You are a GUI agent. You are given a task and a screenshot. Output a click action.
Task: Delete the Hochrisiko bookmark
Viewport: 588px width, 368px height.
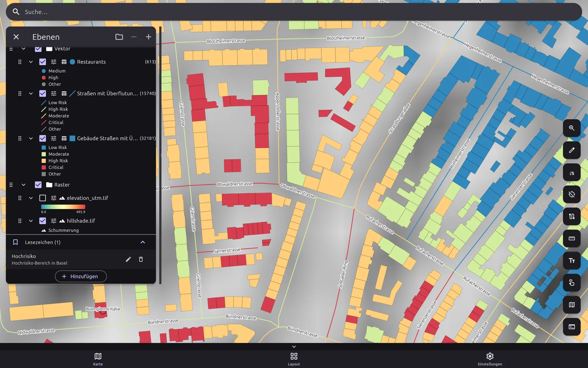pos(141,259)
